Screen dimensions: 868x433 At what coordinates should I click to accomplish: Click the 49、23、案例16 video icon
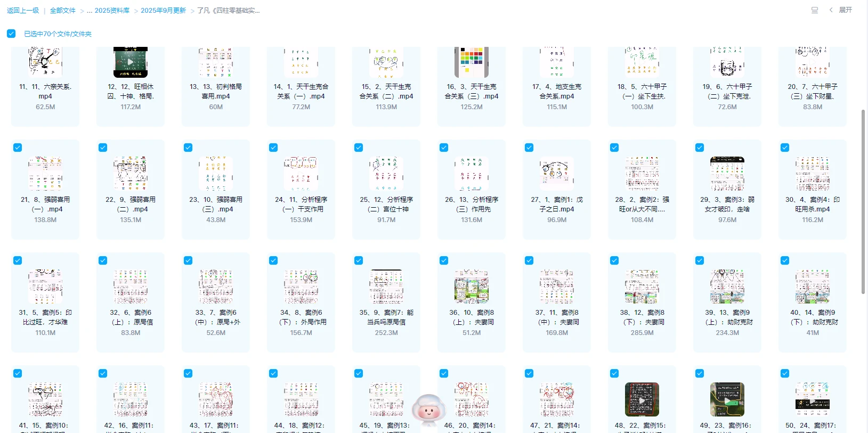pos(727,399)
